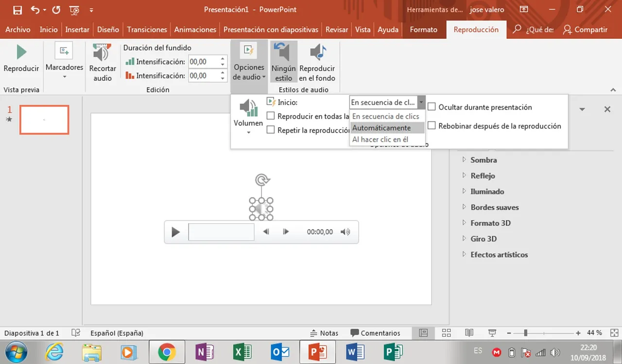Open the format pane options arrow
This screenshot has width=622, height=364.
tap(582, 109)
